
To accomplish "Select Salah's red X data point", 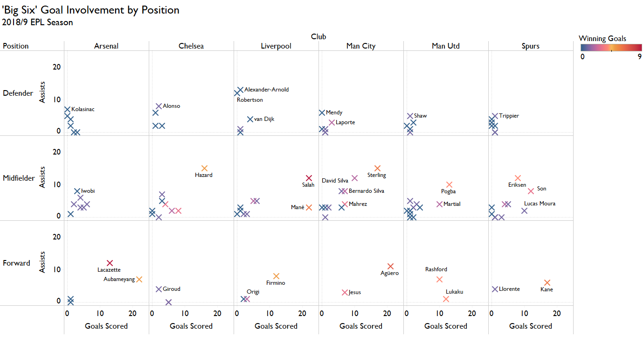I will tap(309, 178).
